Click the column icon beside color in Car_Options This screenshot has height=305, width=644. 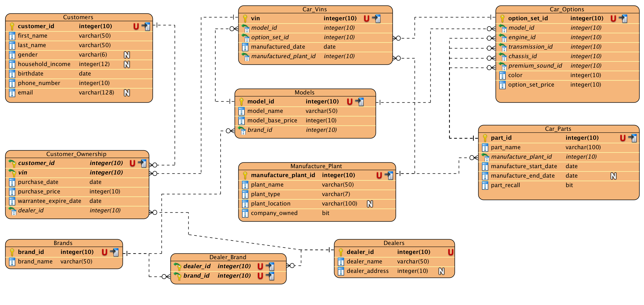click(x=502, y=76)
